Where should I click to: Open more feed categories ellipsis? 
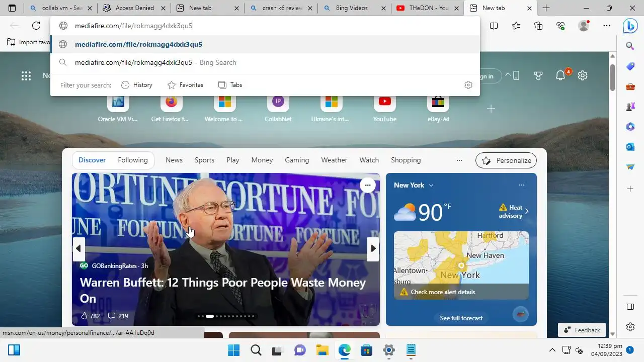[459, 160]
